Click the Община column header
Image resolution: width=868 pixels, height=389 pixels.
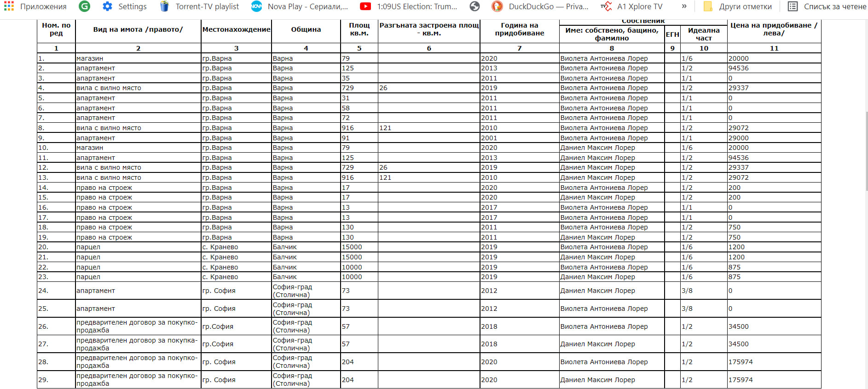[306, 29]
